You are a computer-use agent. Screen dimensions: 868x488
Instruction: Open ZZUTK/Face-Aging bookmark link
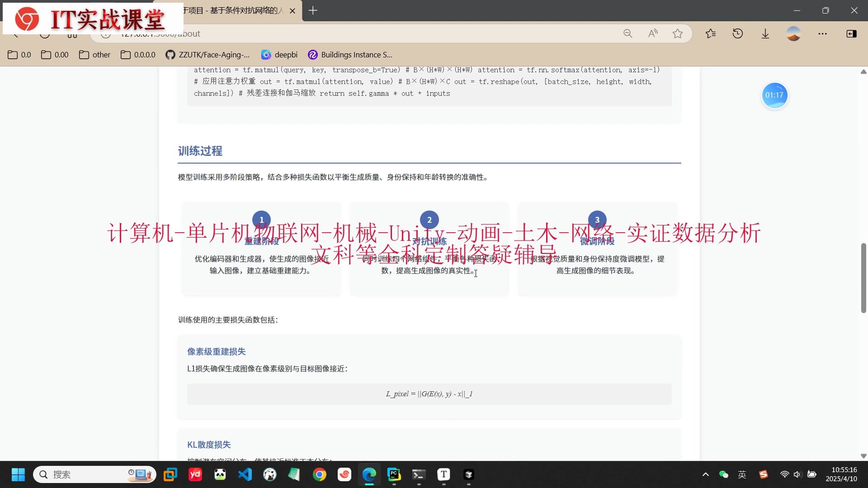[208, 55]
